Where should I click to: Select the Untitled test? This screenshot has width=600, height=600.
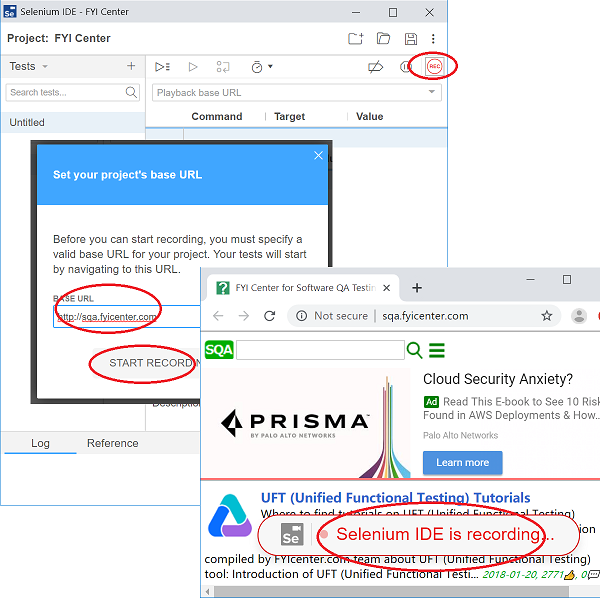tap(73, 122)
